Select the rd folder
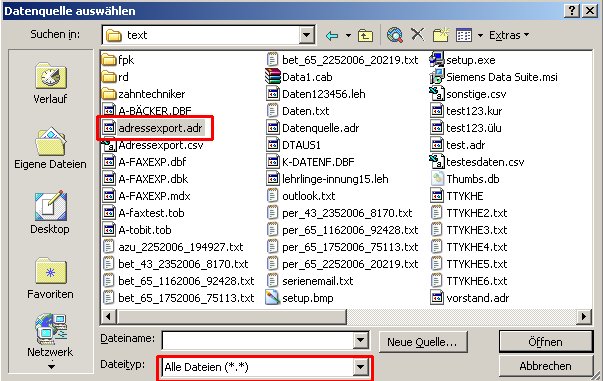 tap(115, 77)
